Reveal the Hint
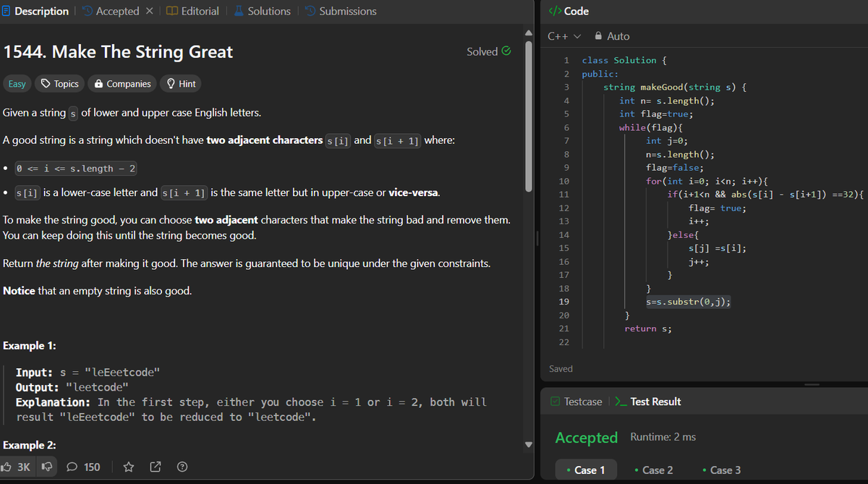The height and width of the screenshot is (484, 868). [x=181, y=84]
